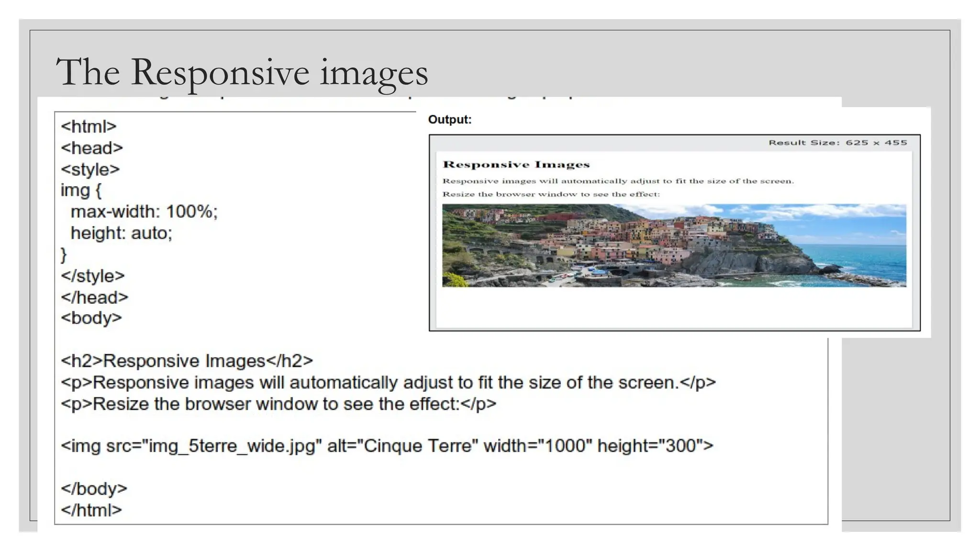Click the "height: auto;" code line

122,233
